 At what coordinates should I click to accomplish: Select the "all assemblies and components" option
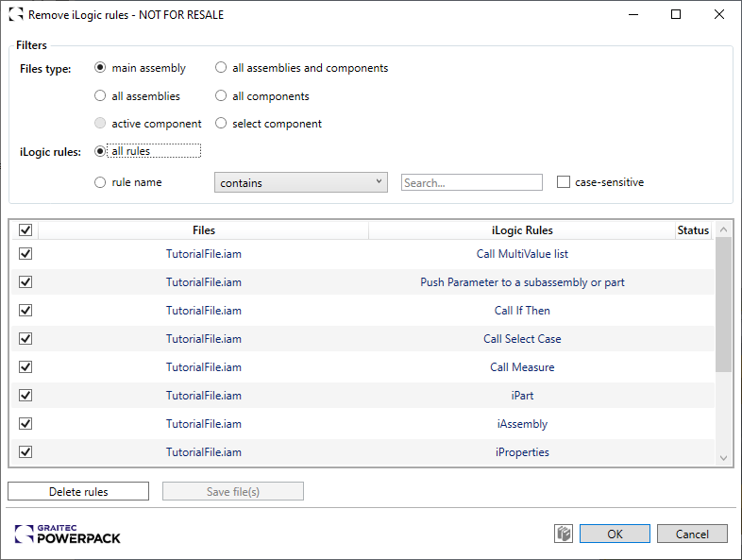click(x=221, y=68)
